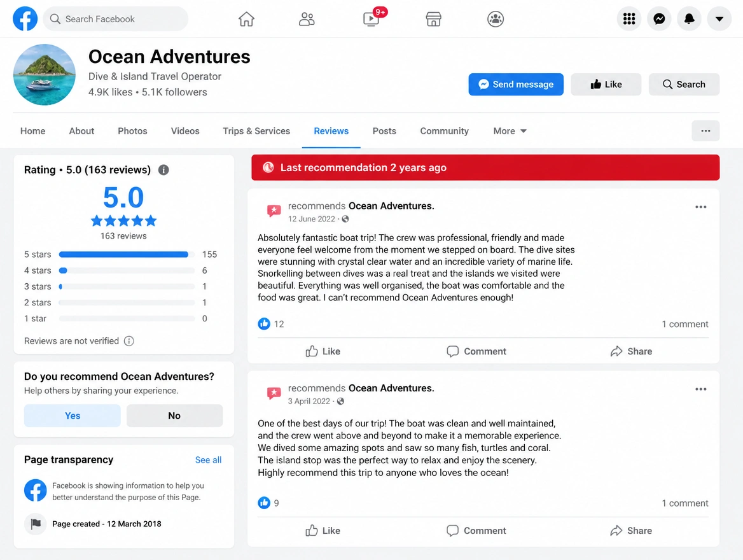This screenshot has height=560, width=743.
Task: Expand the More tabs dropdown
Action: [x=510, y=131]
